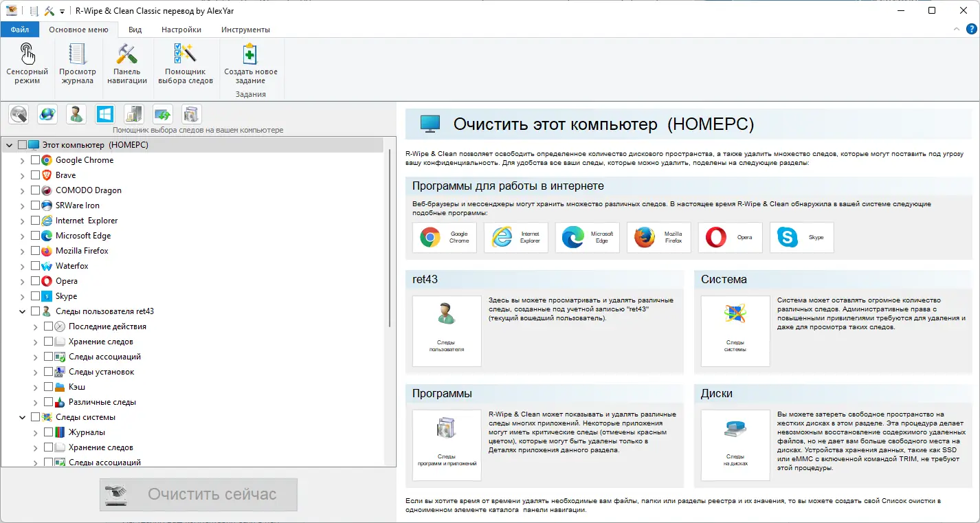Select Следы установок in the tree
The width and height of the screenshot is (980, 523).
click(101, 372)
